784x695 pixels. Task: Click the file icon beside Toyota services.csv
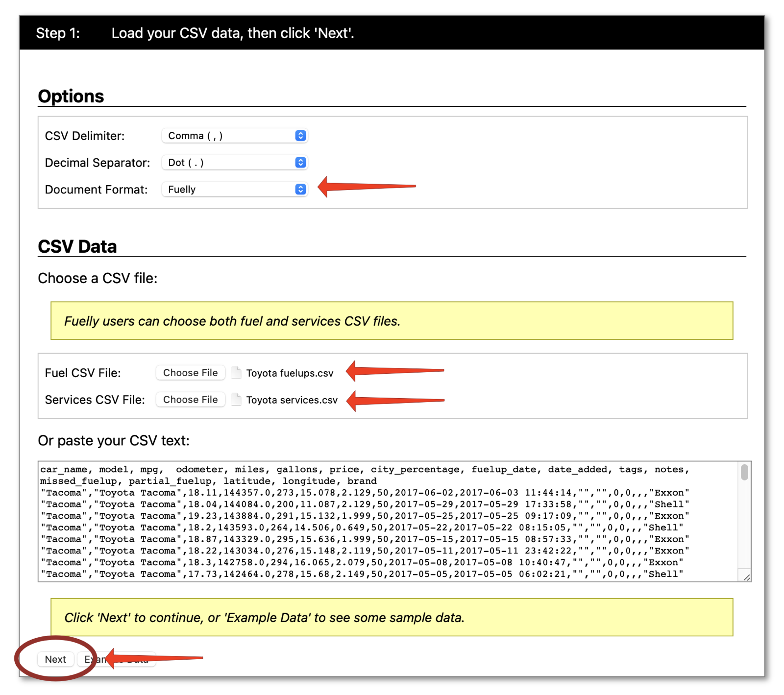point(236,400)
